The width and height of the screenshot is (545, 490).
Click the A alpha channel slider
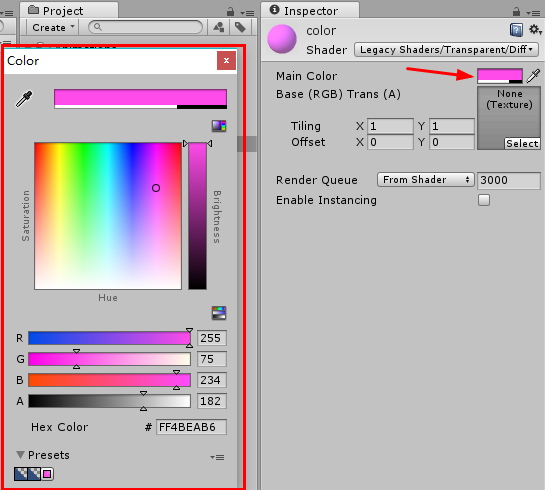click(109, 401)
